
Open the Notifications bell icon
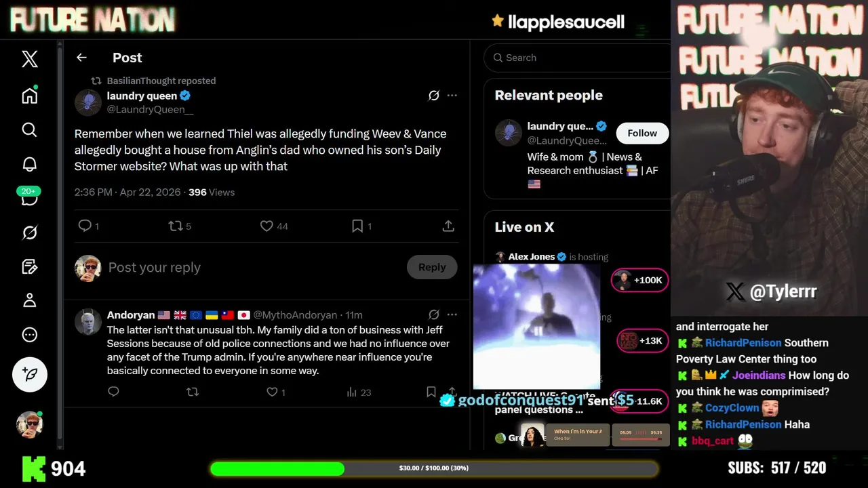(29, 164)
